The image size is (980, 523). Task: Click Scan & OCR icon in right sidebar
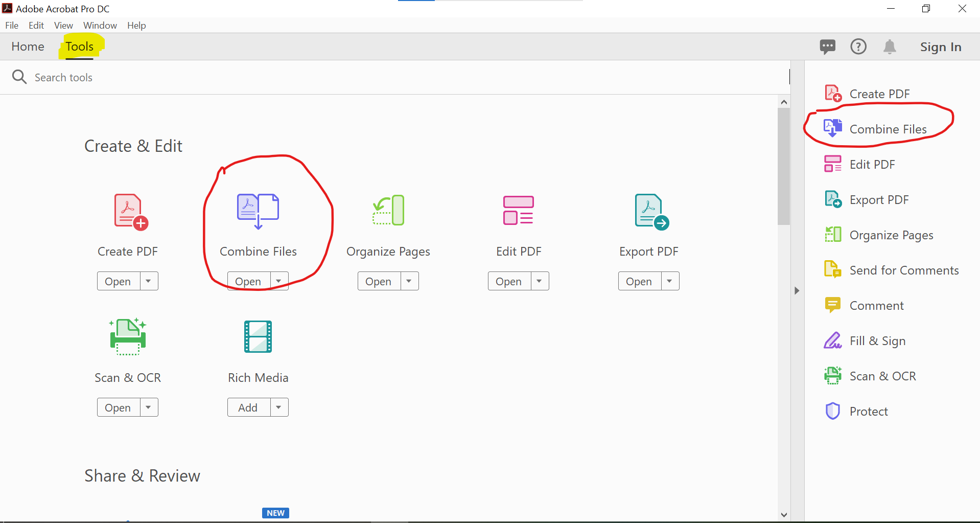833,376
